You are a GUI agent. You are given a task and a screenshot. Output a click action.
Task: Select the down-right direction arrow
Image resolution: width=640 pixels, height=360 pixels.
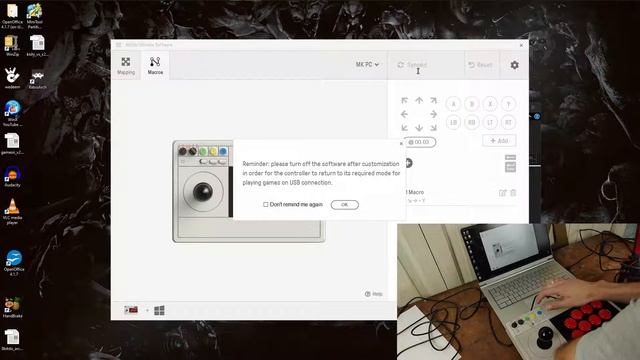[433, 128]
